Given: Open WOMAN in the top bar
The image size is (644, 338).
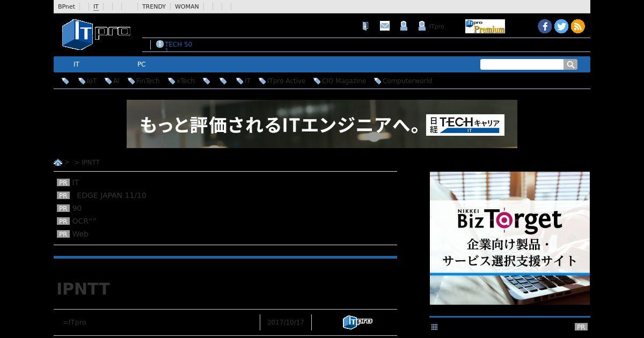Looking at the screenshot, I should [187, 6].
